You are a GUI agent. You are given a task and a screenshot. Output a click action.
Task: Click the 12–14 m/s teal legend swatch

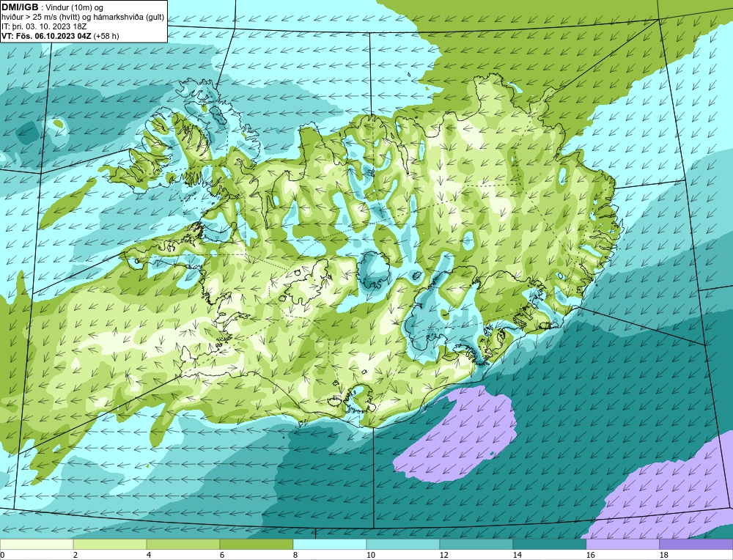click(x=476, y=544)
